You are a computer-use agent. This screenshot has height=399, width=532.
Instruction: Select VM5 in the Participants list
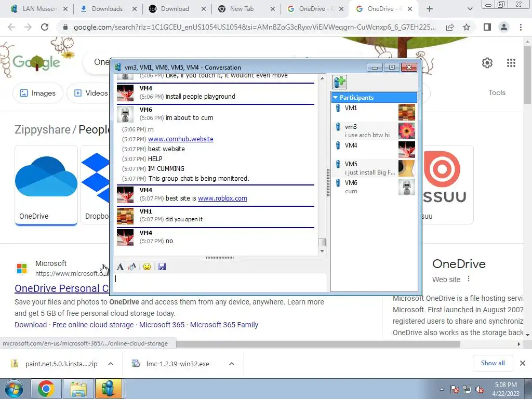point(374,168)
